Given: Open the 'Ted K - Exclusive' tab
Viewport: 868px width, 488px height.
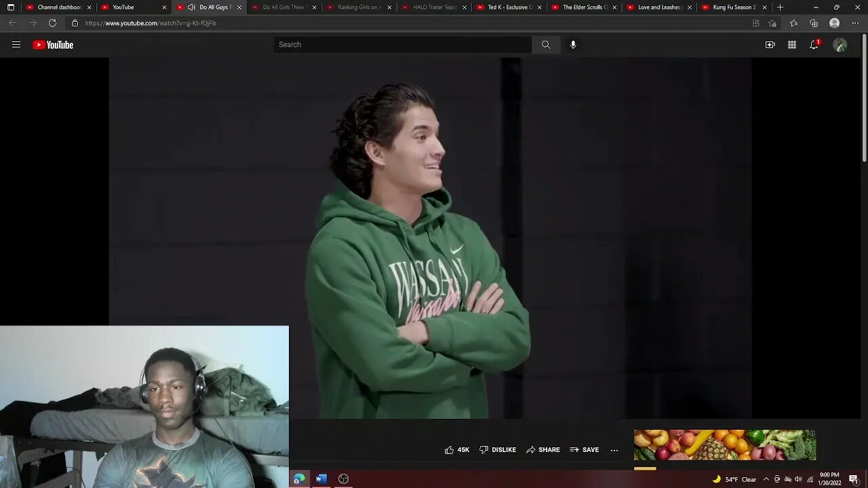Looking at the screenshot, I should click(x=510, y=7).
